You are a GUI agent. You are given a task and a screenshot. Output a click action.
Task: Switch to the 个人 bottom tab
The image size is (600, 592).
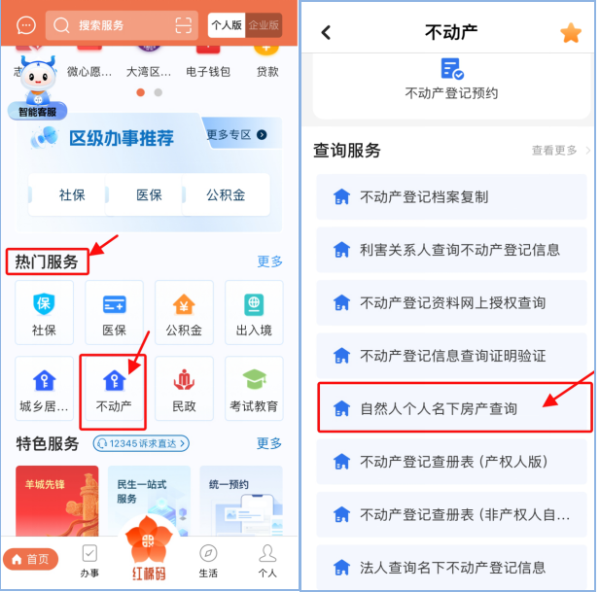[x=267, y=561]
